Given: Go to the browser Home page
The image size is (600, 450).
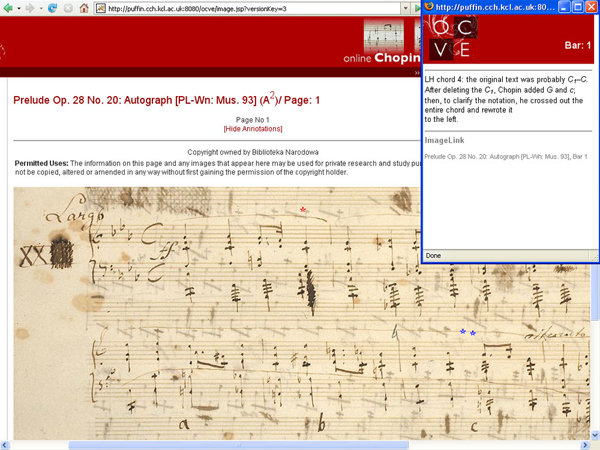Looking at the screenshot, I should 83,8.
